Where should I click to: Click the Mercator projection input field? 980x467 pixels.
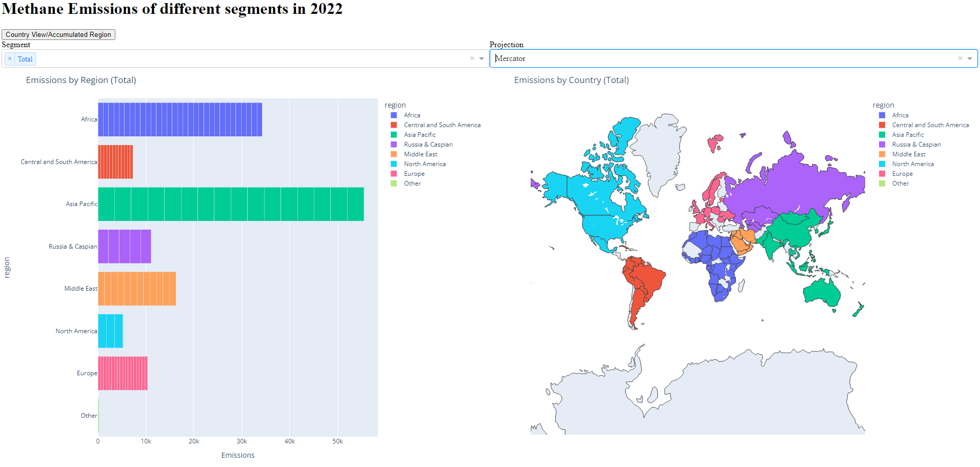[723, 58]
